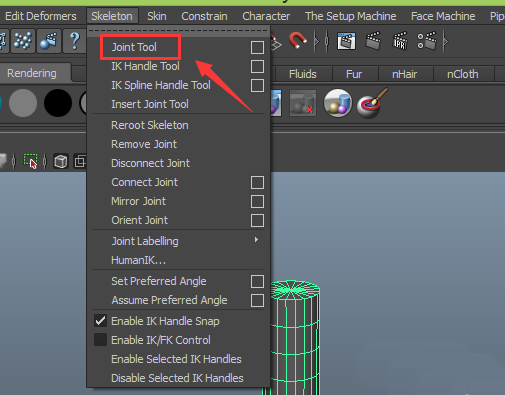Viewport: 505px width, 395px height.
Task: Click the green marquee select icon
Action: coord(30,161)
